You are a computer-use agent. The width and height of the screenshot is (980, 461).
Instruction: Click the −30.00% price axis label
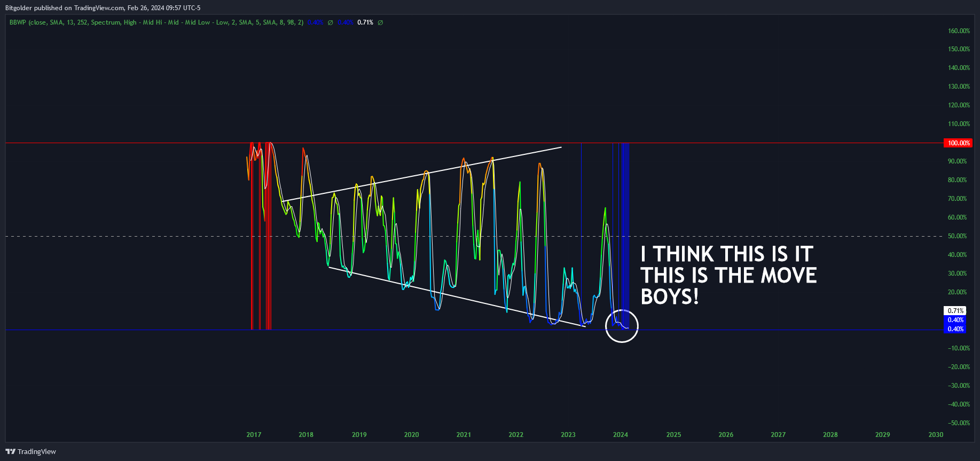(959, 386)
